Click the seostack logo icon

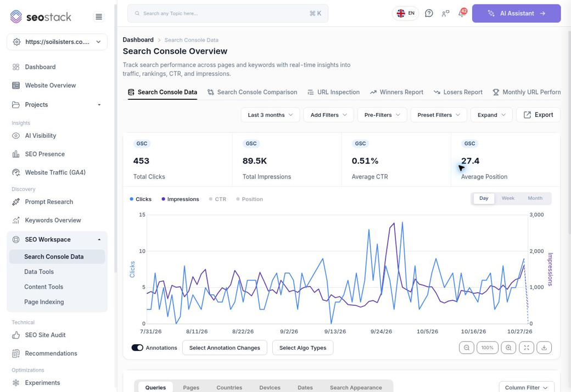16,17
